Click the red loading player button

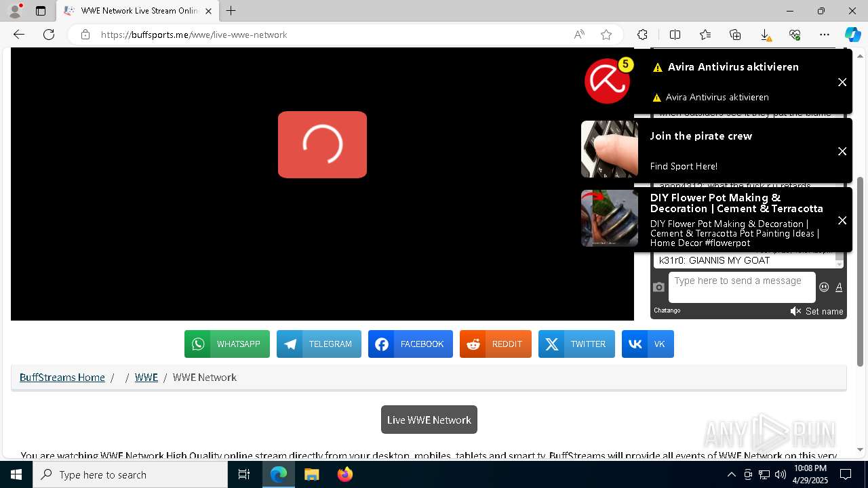coord(322,144)
